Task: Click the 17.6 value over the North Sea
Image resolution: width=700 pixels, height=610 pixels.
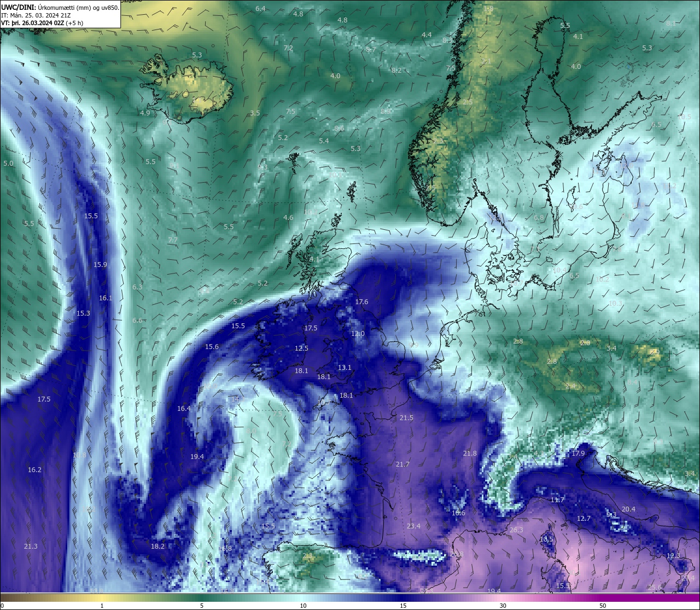Action: (361, 302)
